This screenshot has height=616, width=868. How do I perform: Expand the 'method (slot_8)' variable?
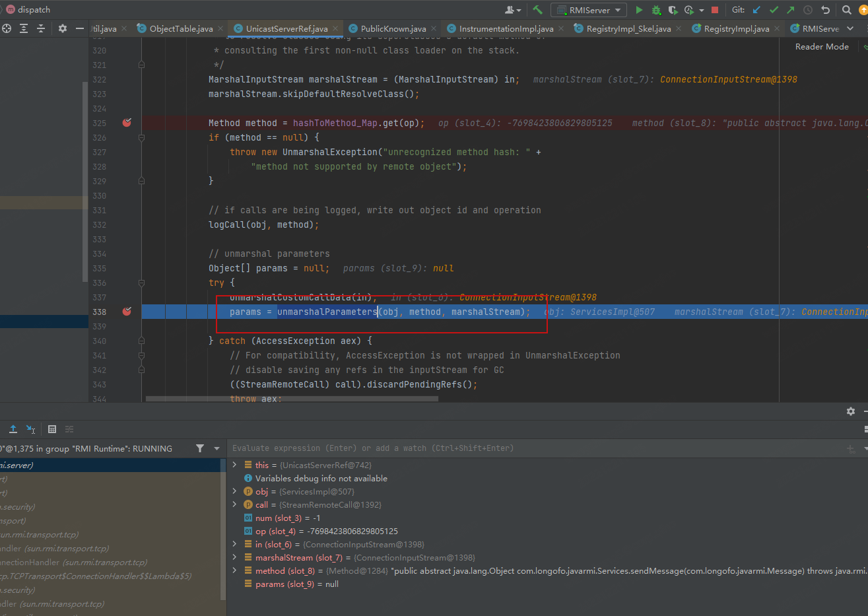point(234,570)
